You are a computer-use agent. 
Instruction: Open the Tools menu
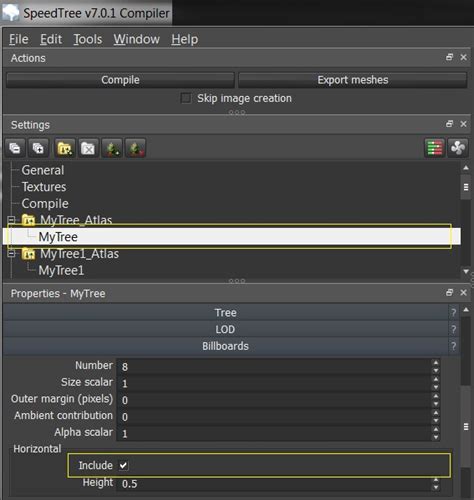[88, 39]
